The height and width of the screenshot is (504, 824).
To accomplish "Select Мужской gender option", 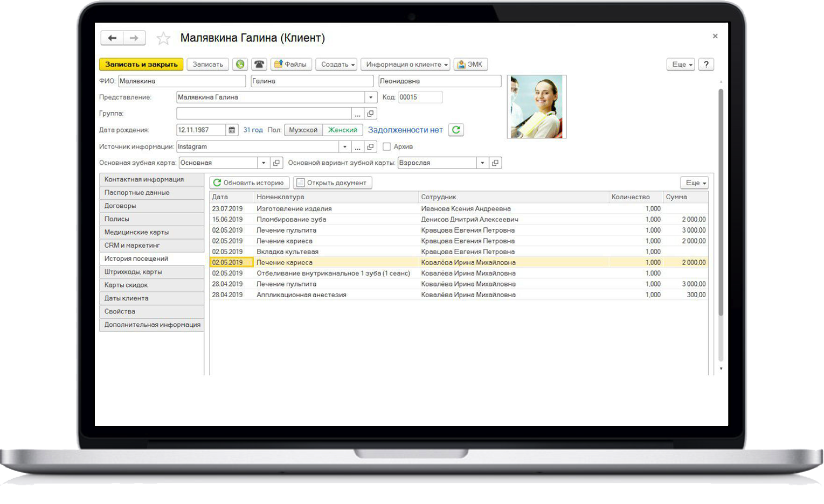I will pos(303,130).
